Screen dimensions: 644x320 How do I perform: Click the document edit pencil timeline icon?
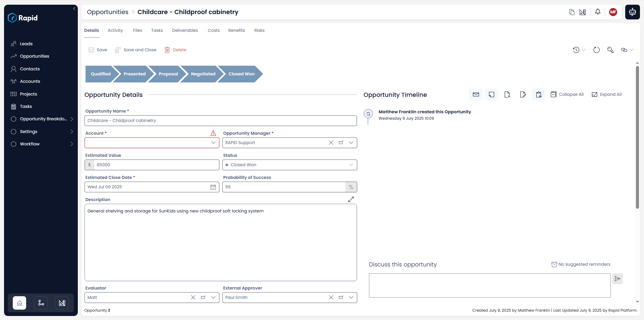[523, 94]
